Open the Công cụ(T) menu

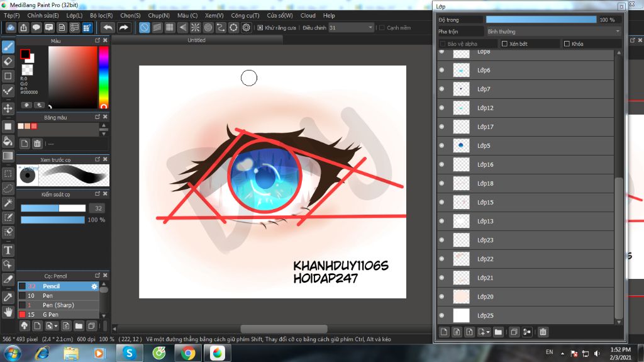click(x=245, y=15)
